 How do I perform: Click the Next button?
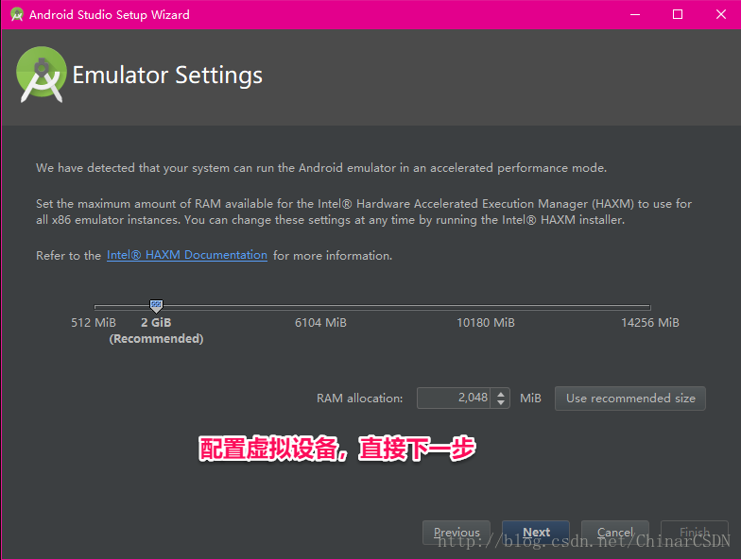535,533
